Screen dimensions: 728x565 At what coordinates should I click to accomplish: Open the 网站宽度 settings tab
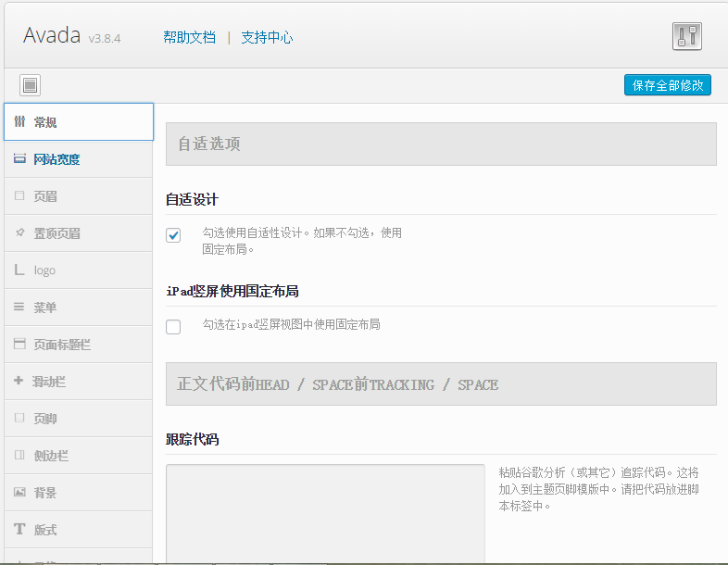pyautogui.click(x=56, y=159)
